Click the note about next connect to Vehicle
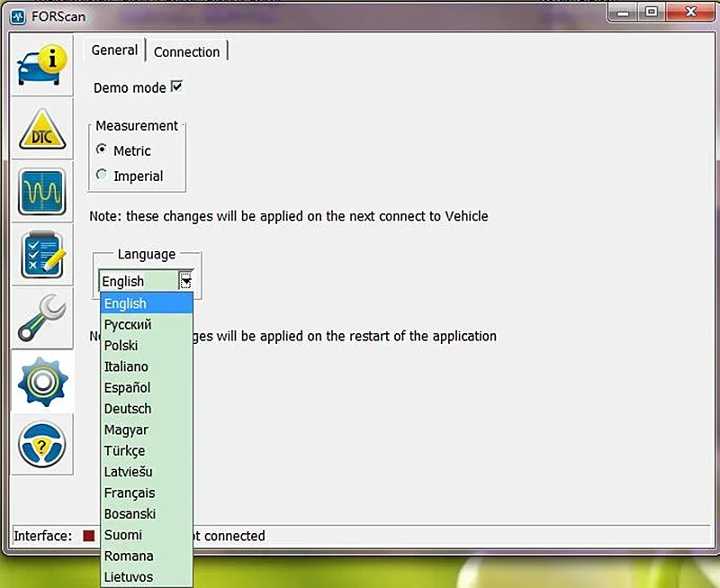The height and width of the screenshot is (588, 720). click(288, 216)
